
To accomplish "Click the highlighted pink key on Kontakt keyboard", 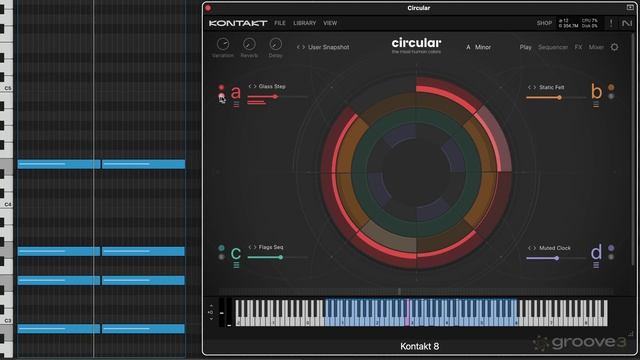I will click(407, 313).
